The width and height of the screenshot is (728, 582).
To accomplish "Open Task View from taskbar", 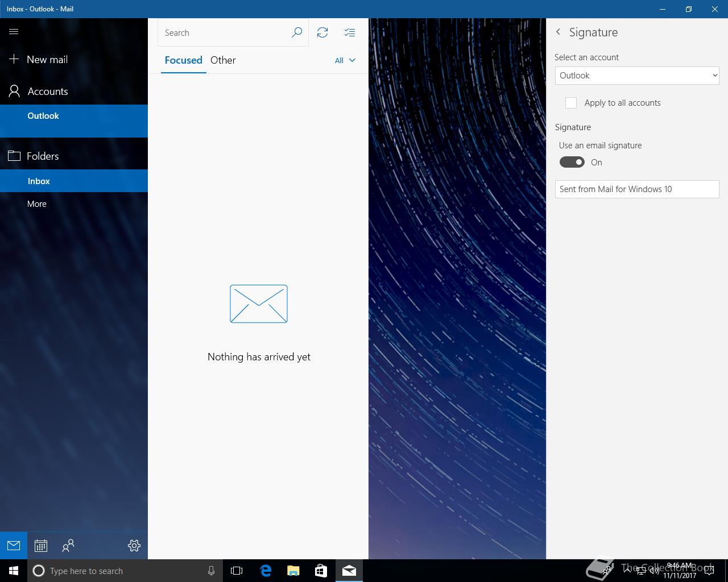I will (x=237, y=571).
